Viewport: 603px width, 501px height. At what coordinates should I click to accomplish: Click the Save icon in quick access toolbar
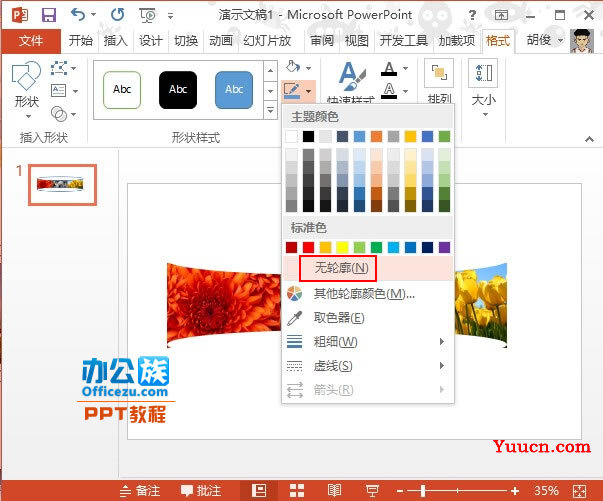49,14
